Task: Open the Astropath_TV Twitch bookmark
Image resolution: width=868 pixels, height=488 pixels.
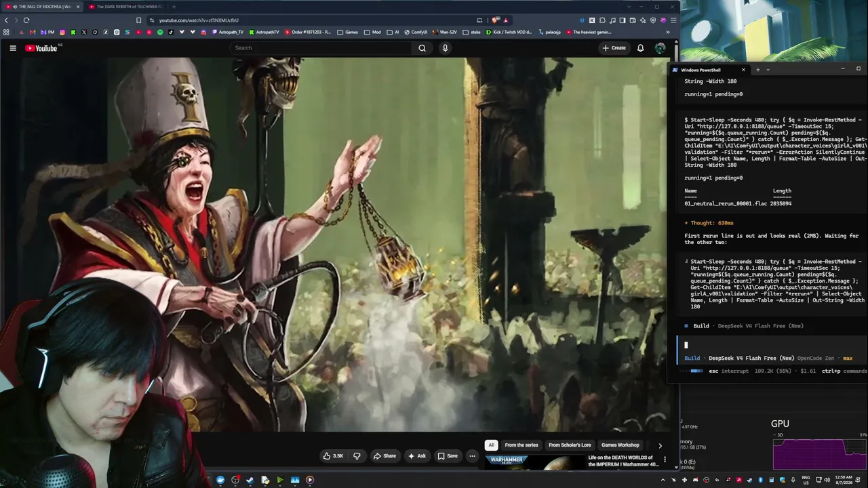Action: (x=228, y=32)
